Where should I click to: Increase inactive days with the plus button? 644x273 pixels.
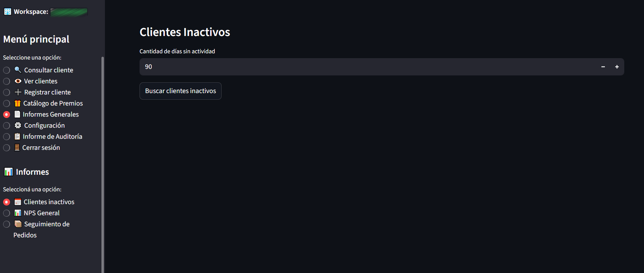617,67
